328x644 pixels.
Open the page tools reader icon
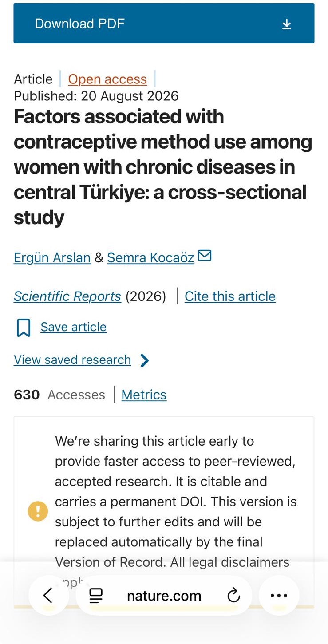point(96,596)
